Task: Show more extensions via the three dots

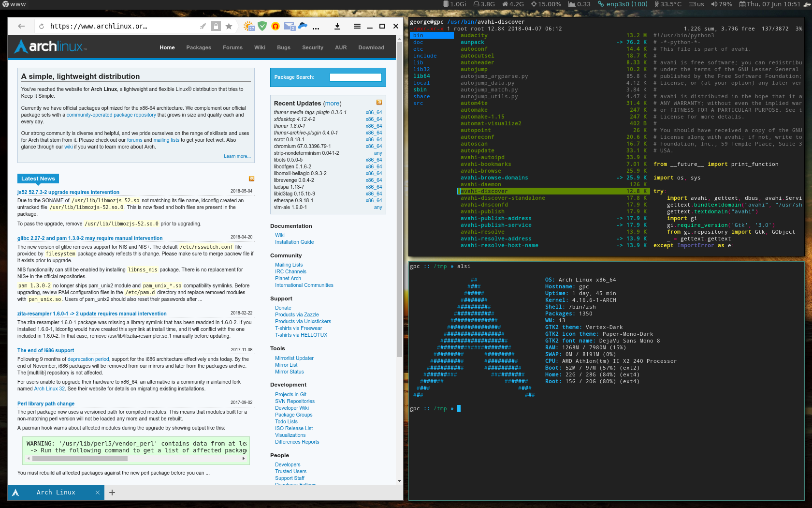Action: (316, 28)
